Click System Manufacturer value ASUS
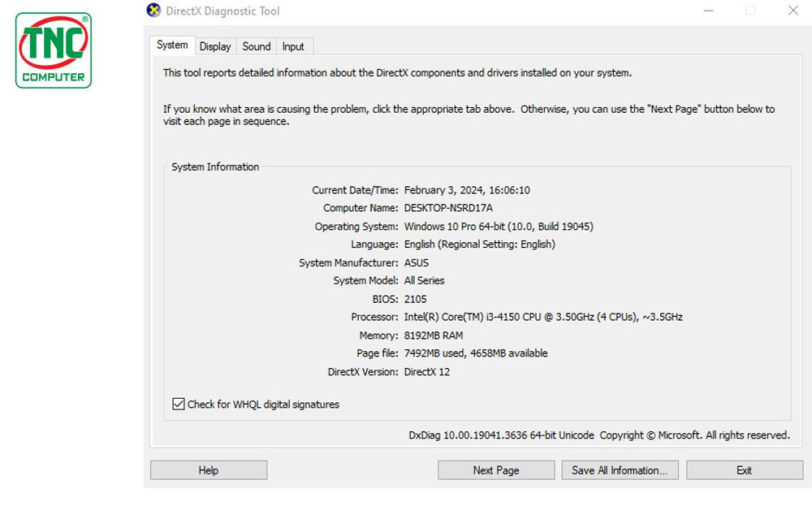This screenshot has height=528, width=812. (417, 262)
